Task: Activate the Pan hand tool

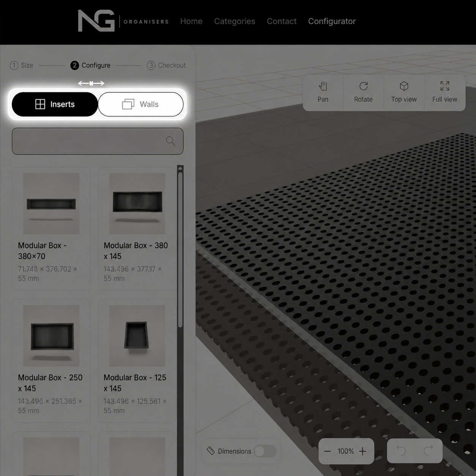Action: pos(323,92)
